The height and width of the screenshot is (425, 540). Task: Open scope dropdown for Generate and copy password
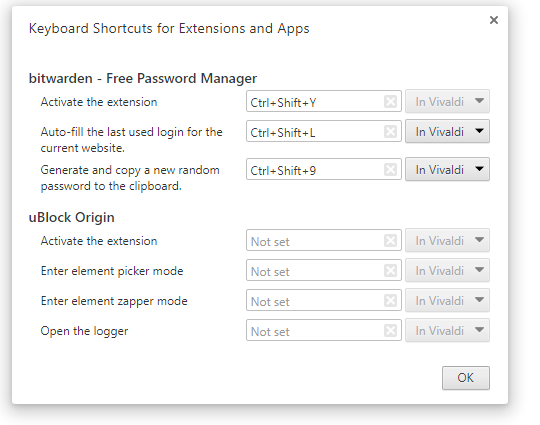(447, 169)
